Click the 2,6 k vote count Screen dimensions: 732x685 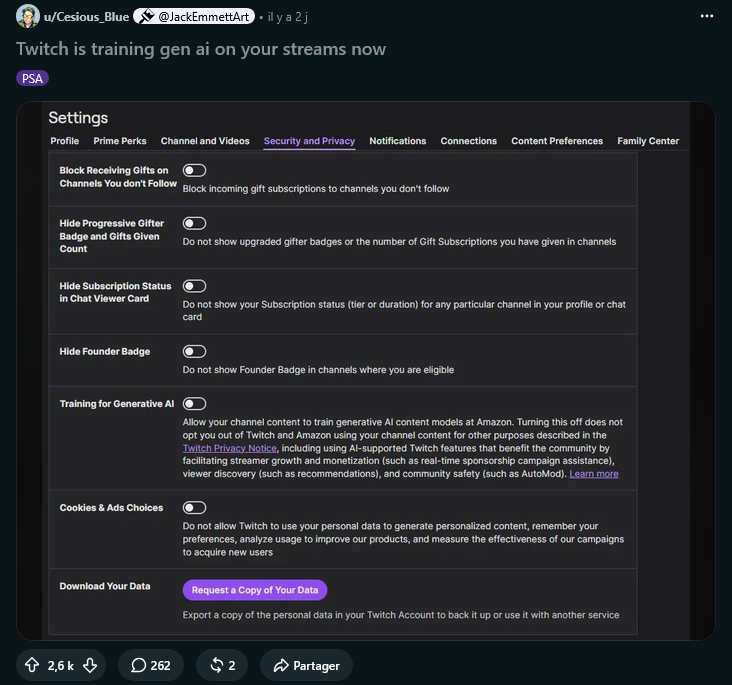(x=60, y=665)
